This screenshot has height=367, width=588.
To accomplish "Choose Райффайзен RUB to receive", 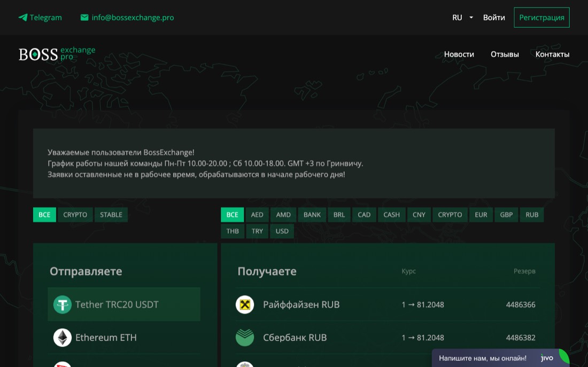I will click(x=388, y=304).
